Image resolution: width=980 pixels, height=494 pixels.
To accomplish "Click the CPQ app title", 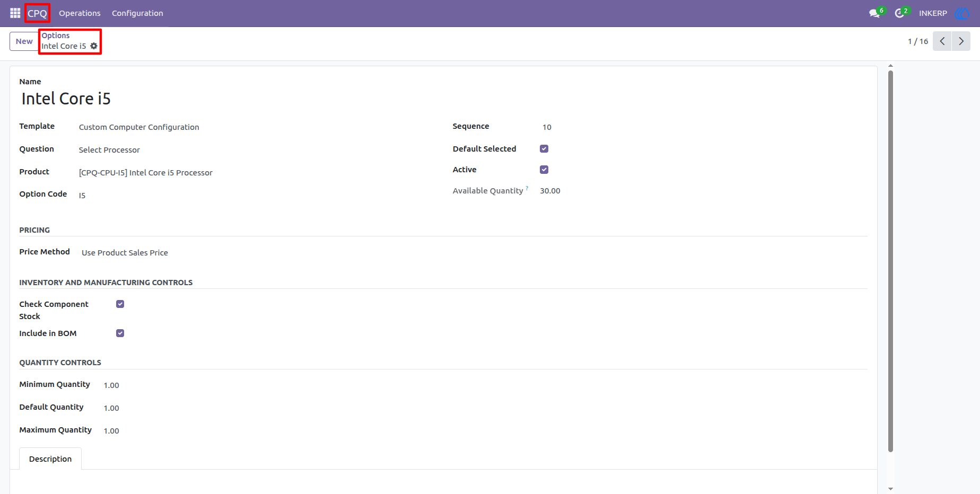I will [37, 13].
